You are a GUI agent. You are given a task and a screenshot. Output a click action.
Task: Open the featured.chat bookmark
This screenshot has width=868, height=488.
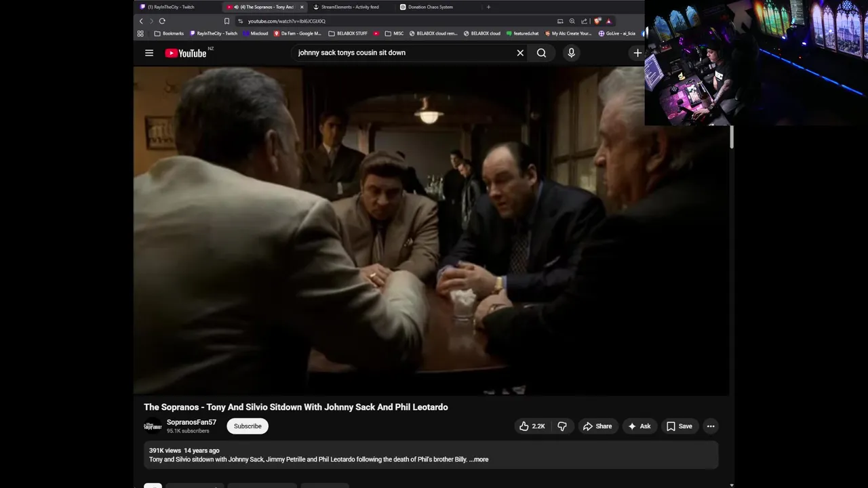coord(522,33)
